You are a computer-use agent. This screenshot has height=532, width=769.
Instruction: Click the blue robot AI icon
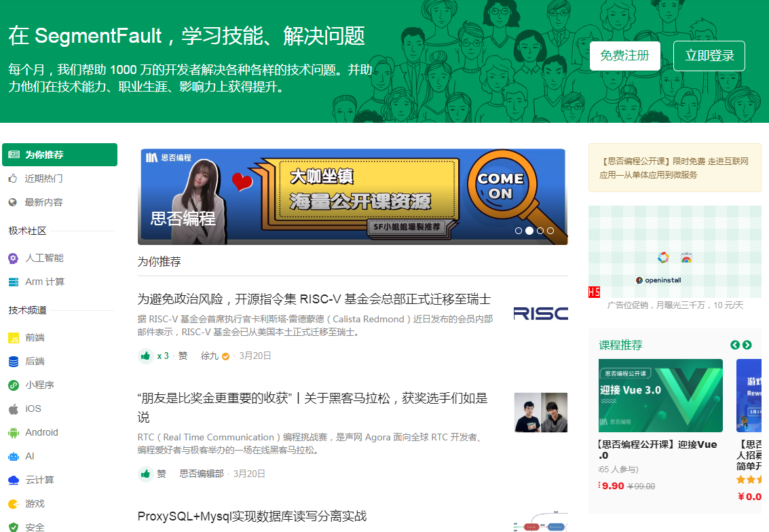point(14,457)
